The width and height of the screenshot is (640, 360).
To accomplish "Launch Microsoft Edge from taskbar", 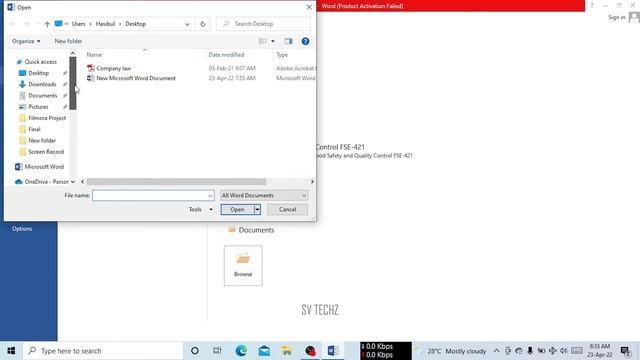I will [x=241, y=351].
